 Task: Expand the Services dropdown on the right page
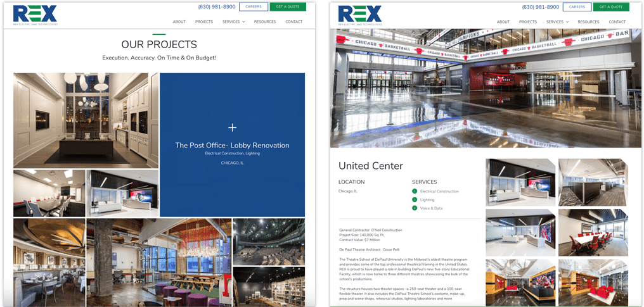pyautogui.click(x=557, y=22)
